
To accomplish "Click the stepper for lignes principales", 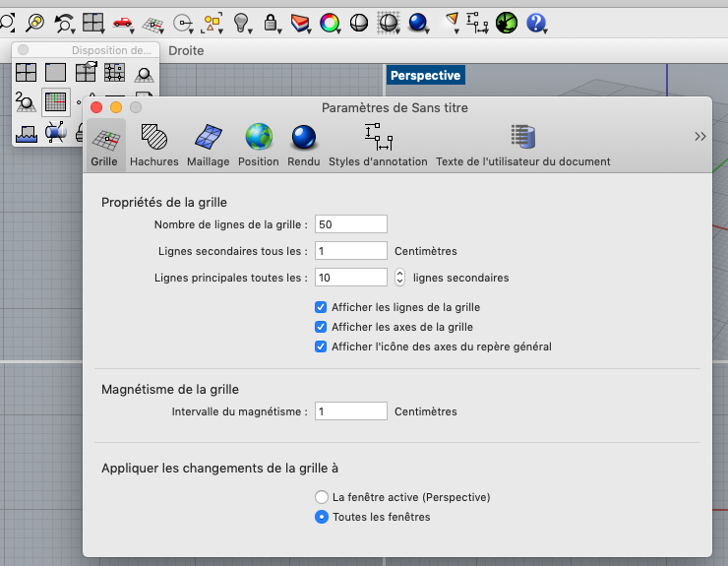I will 400,278.
